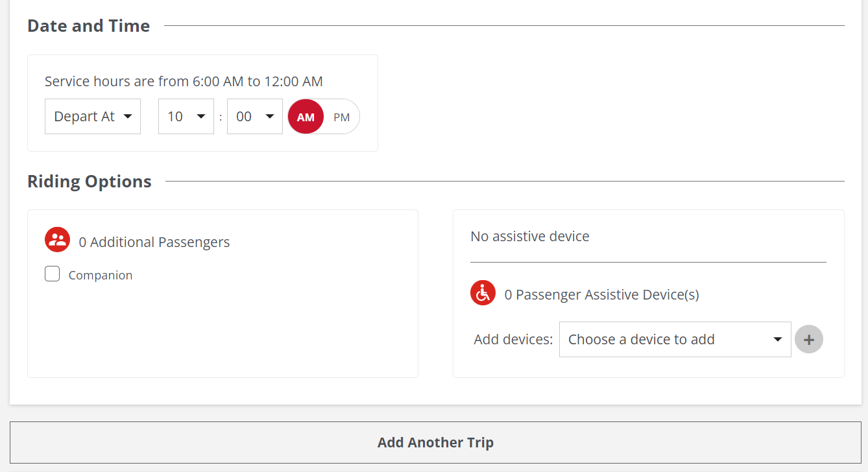
Task: Click the 0 Additional Passengers text
Action: pyautogui.click(x=154, y=242)
